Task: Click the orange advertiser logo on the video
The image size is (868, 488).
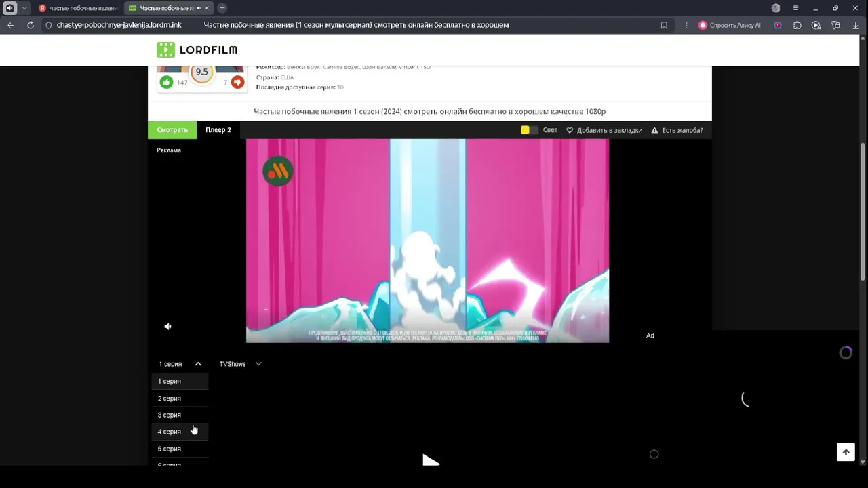Action: click(x=278, y=171)
